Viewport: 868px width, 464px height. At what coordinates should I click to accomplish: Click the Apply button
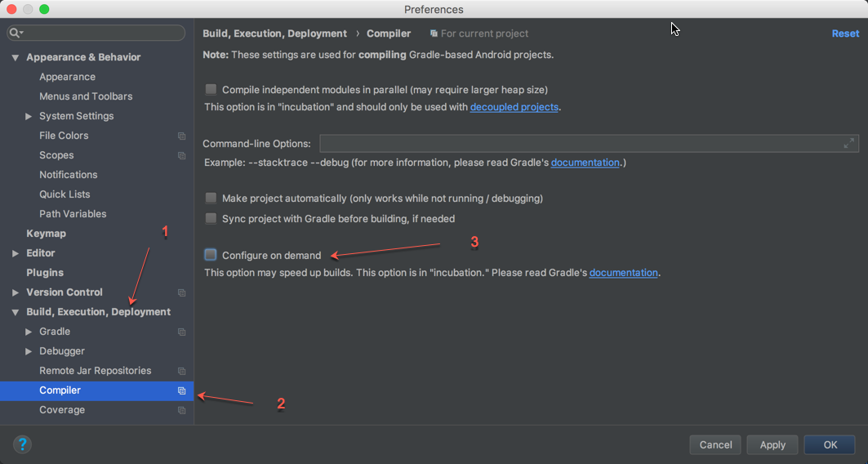point(772,444)
